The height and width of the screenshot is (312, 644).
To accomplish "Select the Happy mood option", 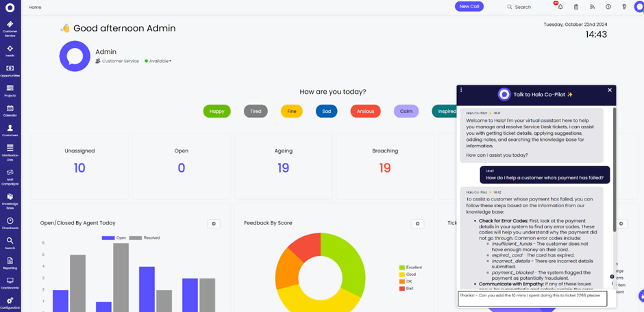I will pos(216,111).
